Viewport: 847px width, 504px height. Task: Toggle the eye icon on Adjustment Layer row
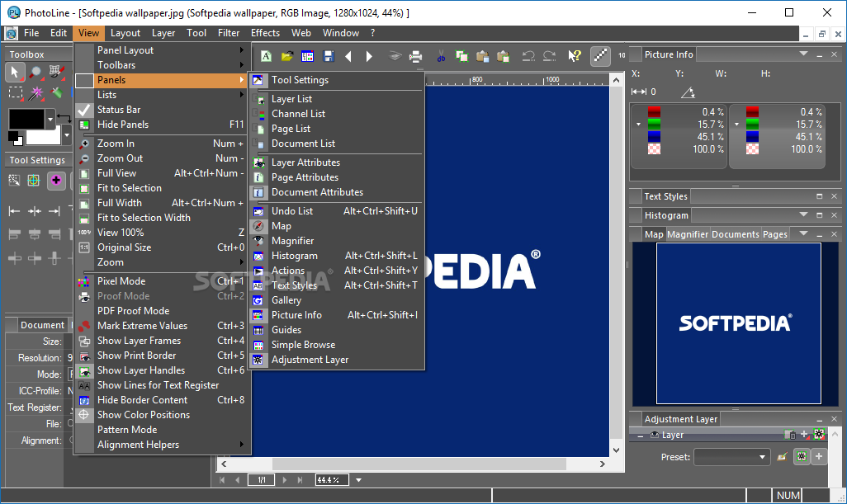[654, 435]
